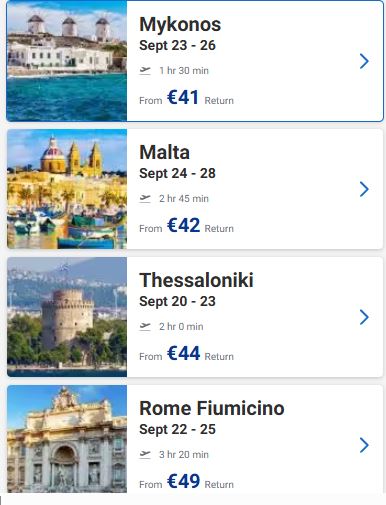Click the Mykonos destination title

coord(180,25)
